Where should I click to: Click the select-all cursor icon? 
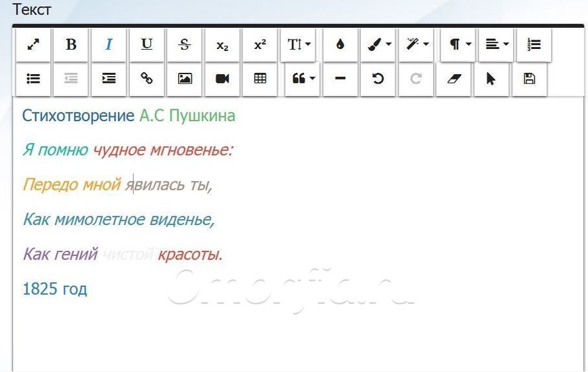[491, 79]
